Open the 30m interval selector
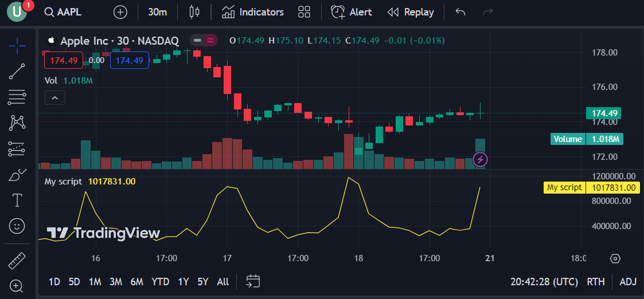The image size is (644, 299). pos(158,12)
